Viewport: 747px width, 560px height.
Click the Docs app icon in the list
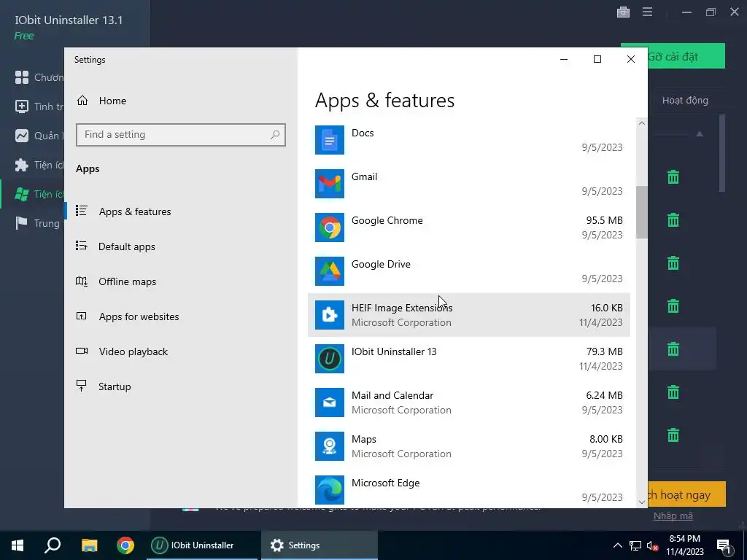(x=329, y=140)
